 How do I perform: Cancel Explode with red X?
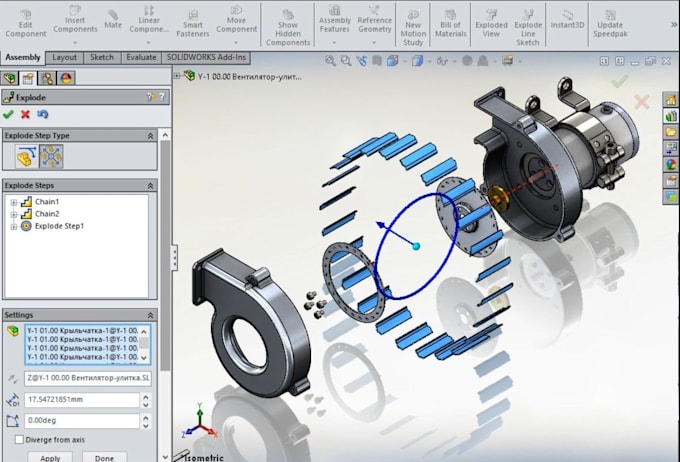click(25, 115)
